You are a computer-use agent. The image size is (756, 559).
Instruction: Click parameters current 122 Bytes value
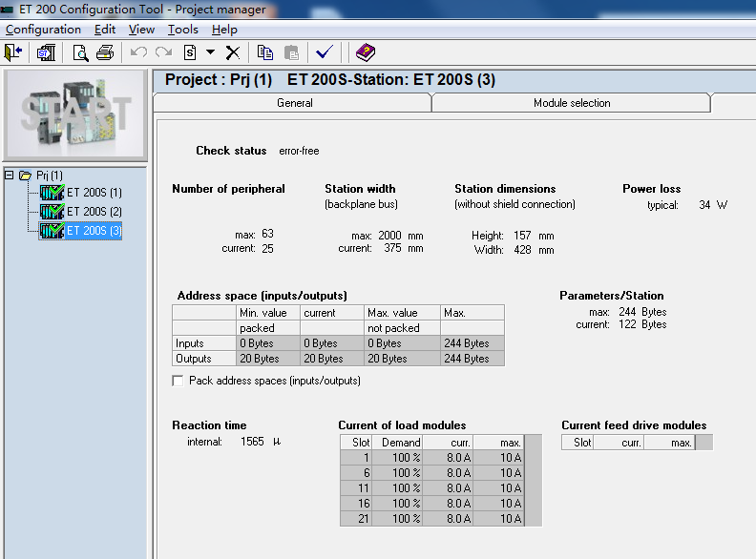point(642,324)
